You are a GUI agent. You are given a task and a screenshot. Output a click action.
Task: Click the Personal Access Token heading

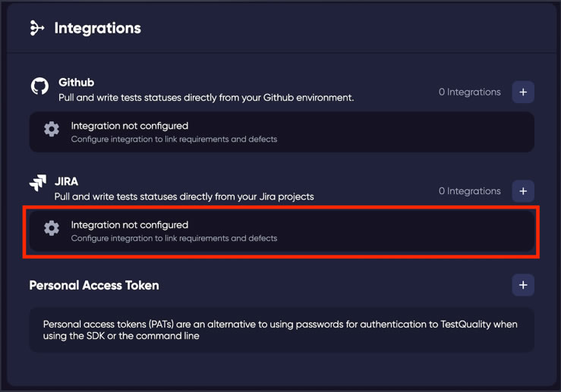pos(94,285)
